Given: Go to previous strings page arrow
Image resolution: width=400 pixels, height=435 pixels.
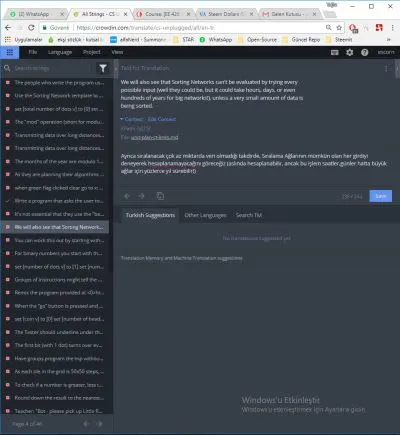Looking at the screenshot, I should [86, 424].
